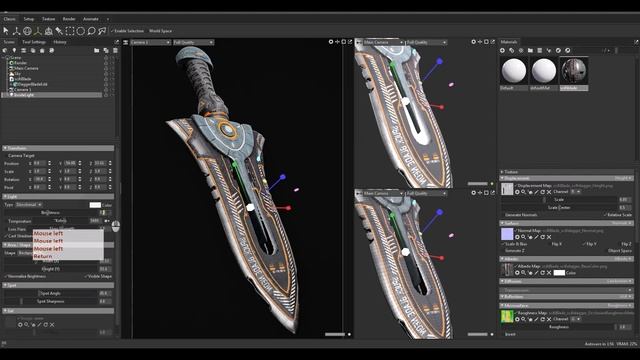Click the new folder icon in Scene panel
This screenshot has height=360, width=640.
tap(97, 51)
